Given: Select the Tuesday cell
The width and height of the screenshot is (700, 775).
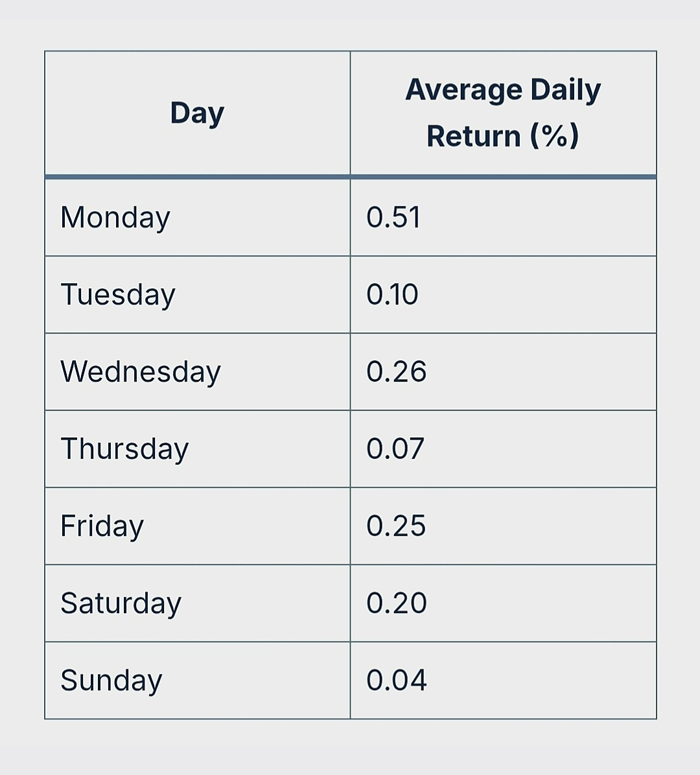Looking at the screenshot, I should [118, 295].
